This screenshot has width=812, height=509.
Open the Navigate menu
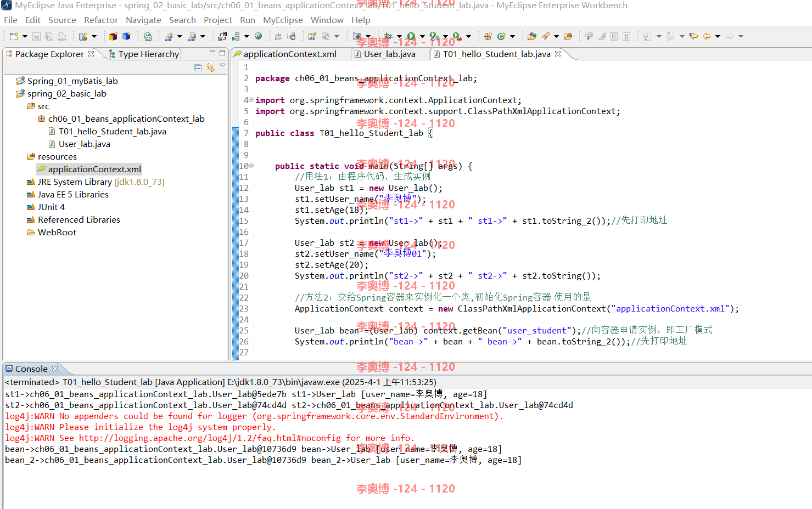(x=143, y=20)
